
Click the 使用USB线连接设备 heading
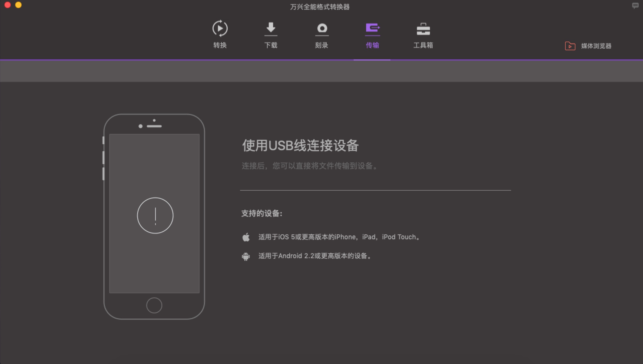300,146
